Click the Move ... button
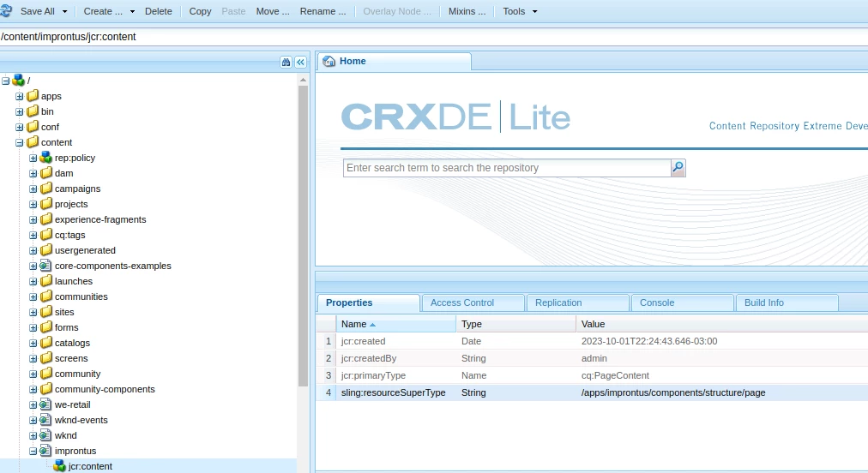 [273, 11]
